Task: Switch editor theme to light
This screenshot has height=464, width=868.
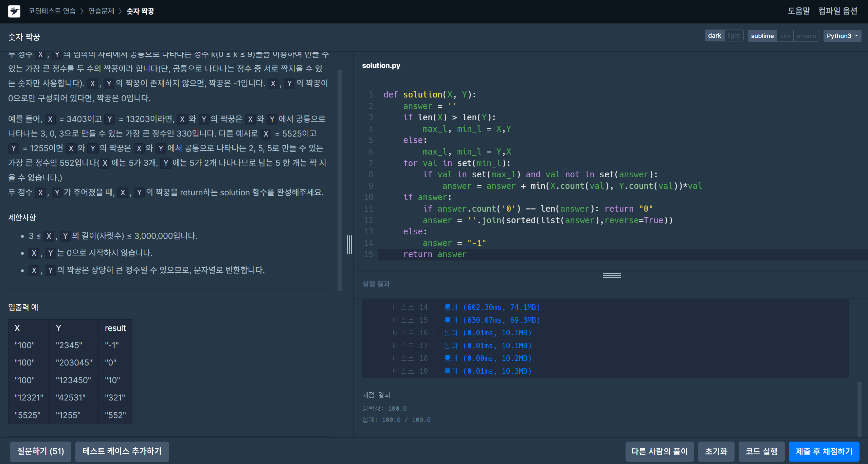Action: (734, 36)
